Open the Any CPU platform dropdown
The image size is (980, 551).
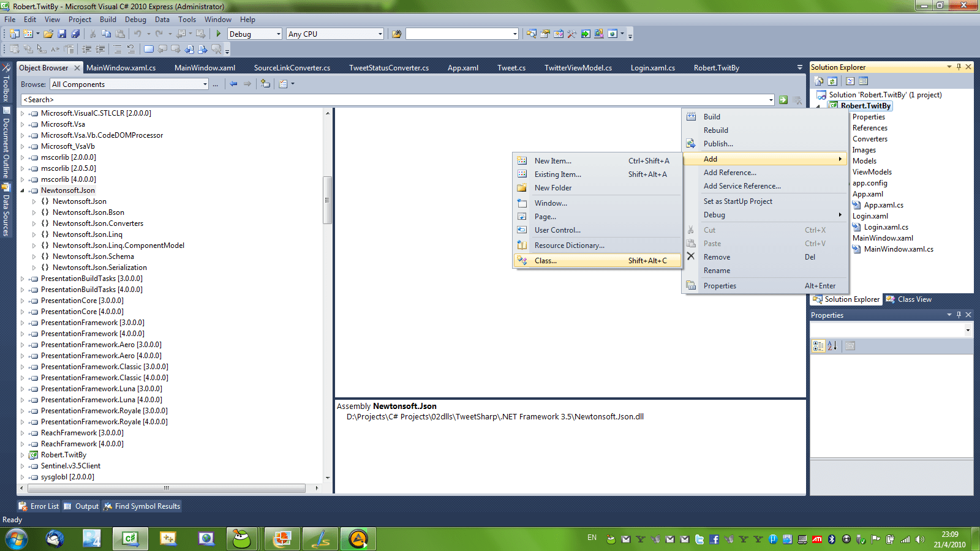[x=380, y=34]
